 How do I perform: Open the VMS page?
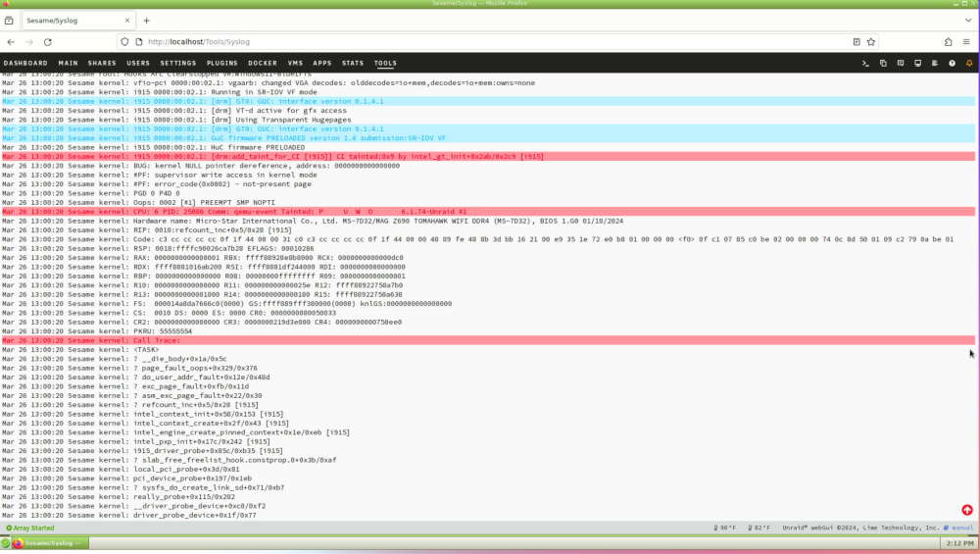click(x=295, y=63)
